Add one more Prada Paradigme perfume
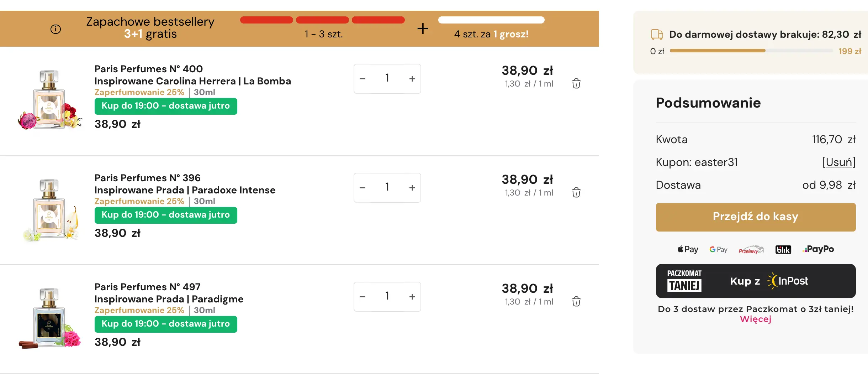This screenshot has height=374, width=868. click(x=412, y=297)
